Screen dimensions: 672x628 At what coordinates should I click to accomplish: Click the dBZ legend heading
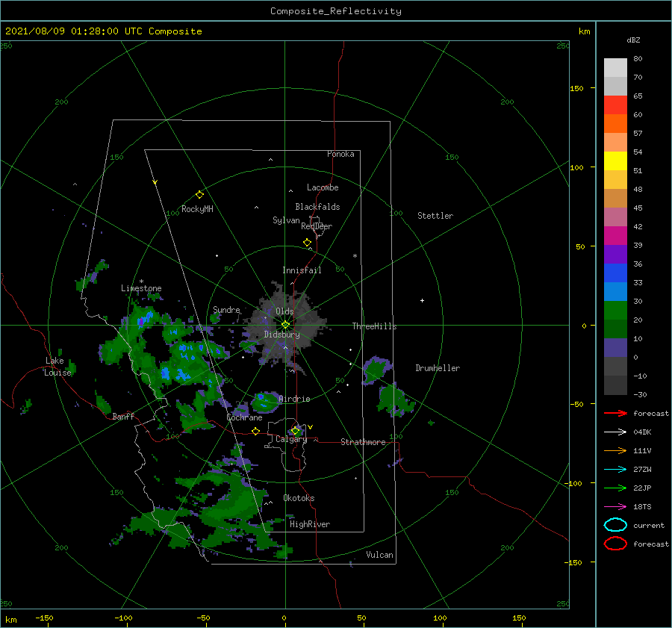[633, 40]
